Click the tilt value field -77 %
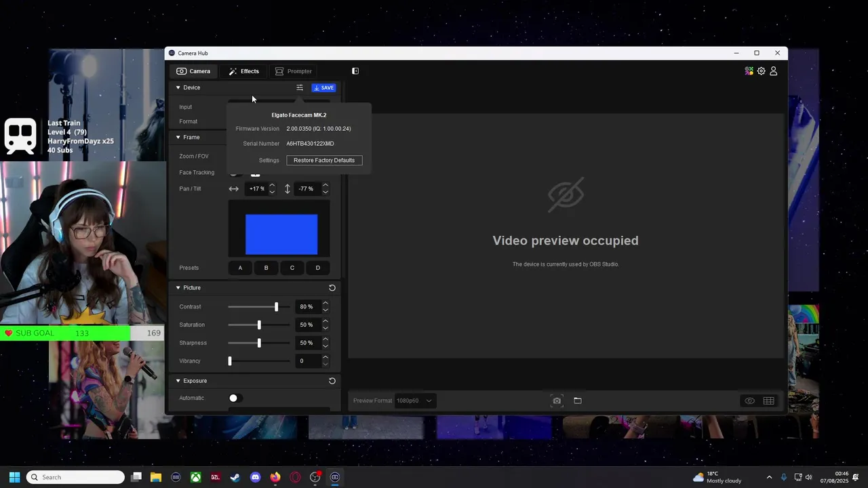 [x=306, y=189]
